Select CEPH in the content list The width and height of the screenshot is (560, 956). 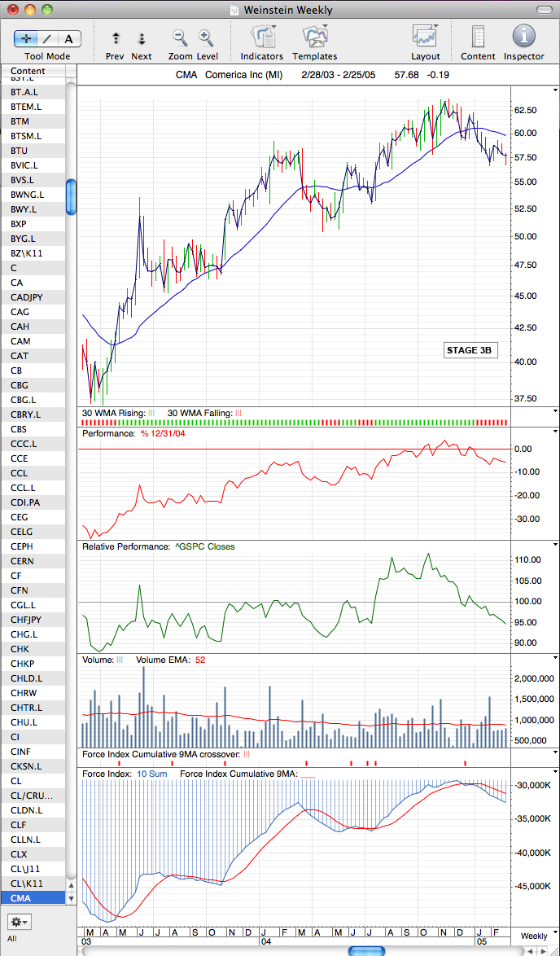pyautogui.click(x=33, y=546)
